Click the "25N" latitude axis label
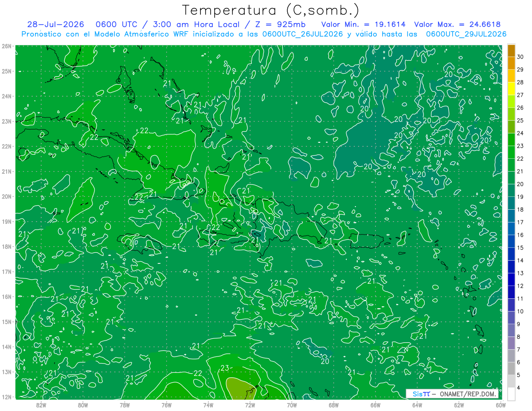 click(x=6, y=71)
